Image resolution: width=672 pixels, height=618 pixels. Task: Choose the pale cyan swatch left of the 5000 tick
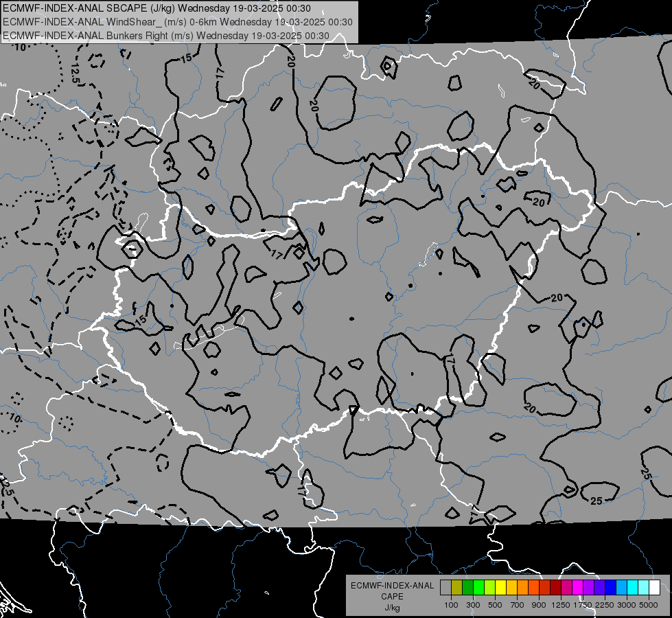[644, 587]
